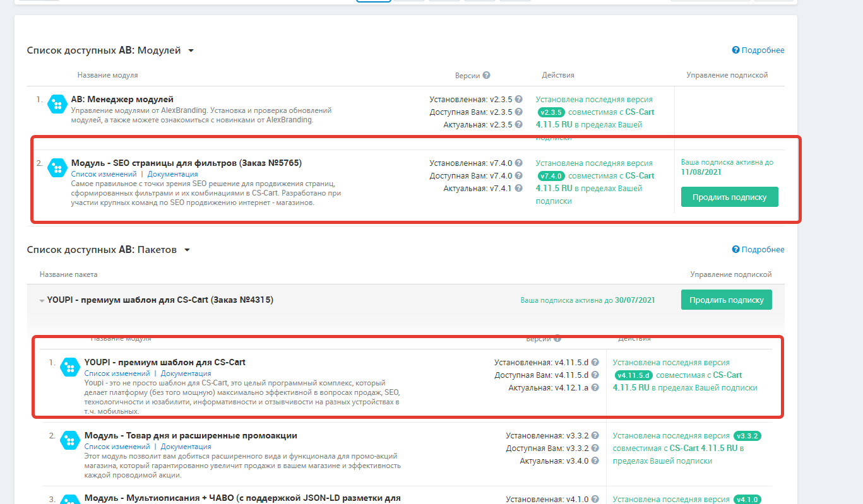Click help icon beside Установленная v2.3.5

tap(519, 99)
